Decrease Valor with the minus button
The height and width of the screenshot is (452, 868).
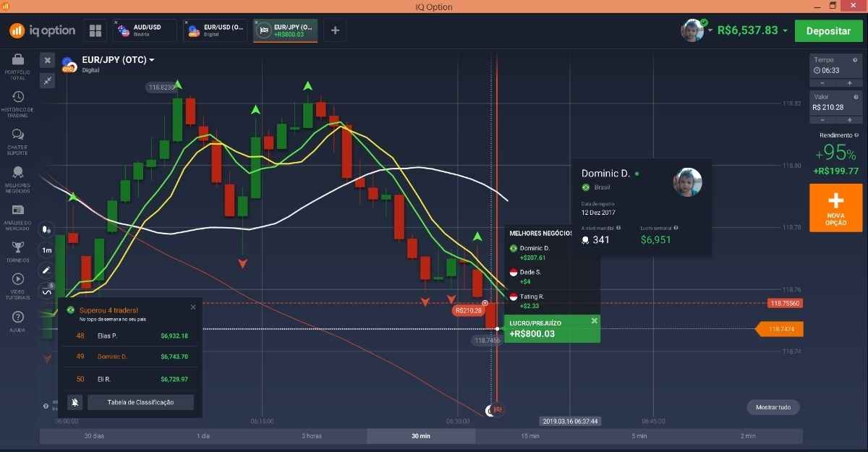tap(822, 119)
